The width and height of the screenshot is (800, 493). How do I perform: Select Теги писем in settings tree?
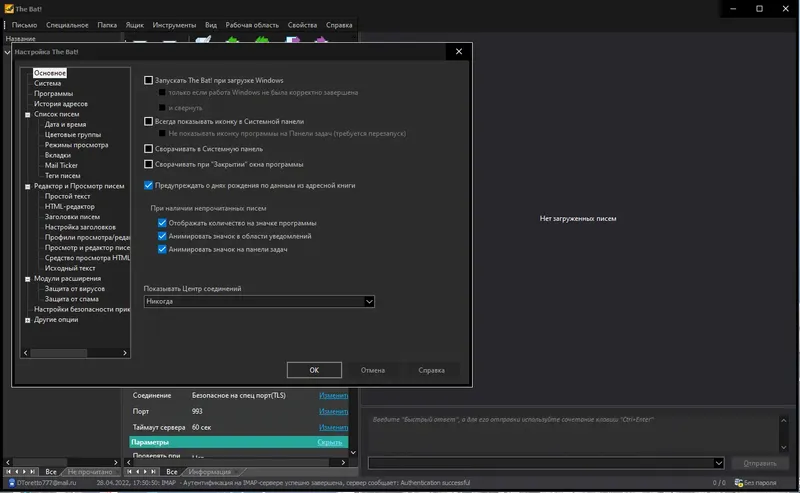(x=62, y=176)
